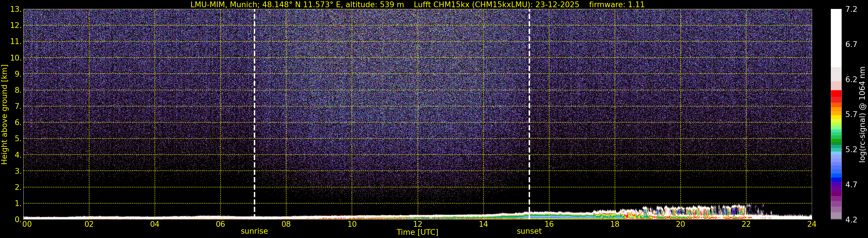Click the "8." height axis tick label

(18, 90)
